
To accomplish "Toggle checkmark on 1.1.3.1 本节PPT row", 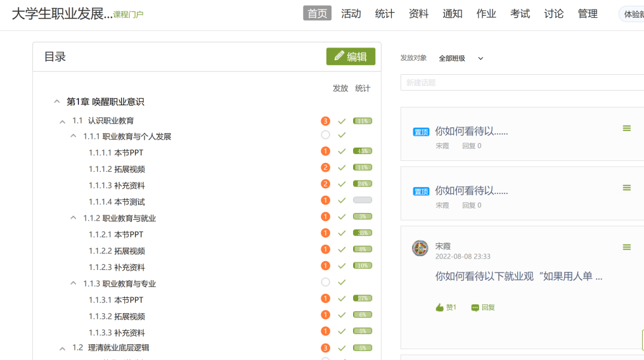I will [x=342, y=299].
